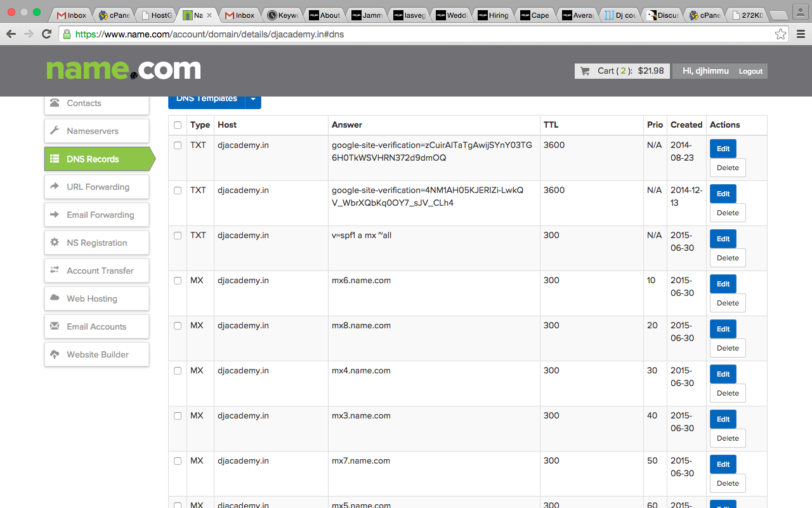Delete the v=spf1 TXT record
This screenshot has height=508, width=812.
coord(728,258)
